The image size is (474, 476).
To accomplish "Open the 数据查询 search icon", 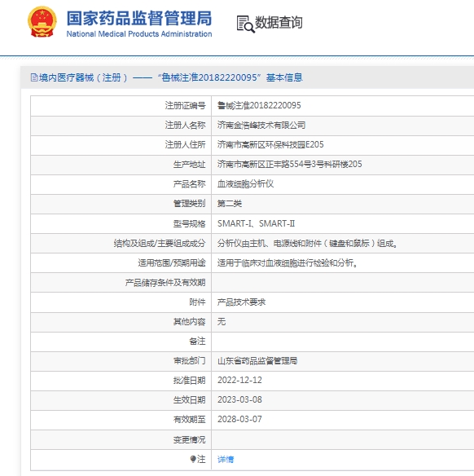I will pyautogui.click(x=245, y=24).
